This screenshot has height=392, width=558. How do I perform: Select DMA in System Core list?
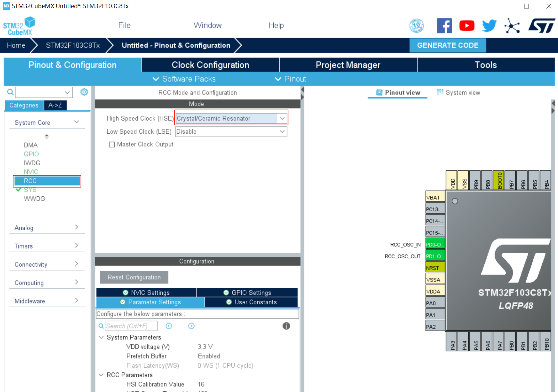[x=31, y=145]
